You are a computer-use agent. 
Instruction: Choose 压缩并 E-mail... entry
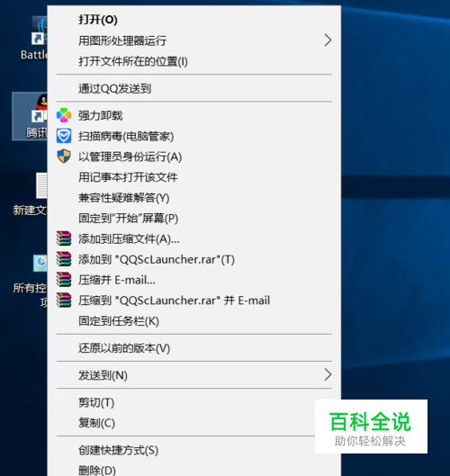point(194,280)
